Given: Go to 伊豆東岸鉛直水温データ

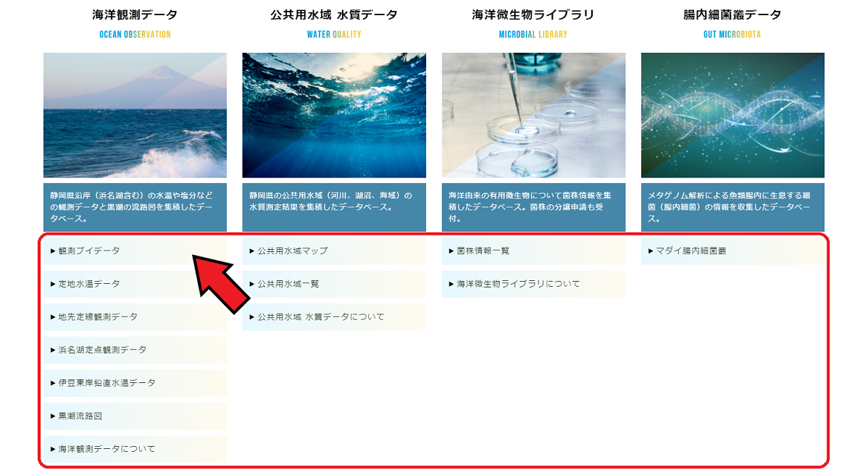Looking at the screenshot, I should [135, 383].
